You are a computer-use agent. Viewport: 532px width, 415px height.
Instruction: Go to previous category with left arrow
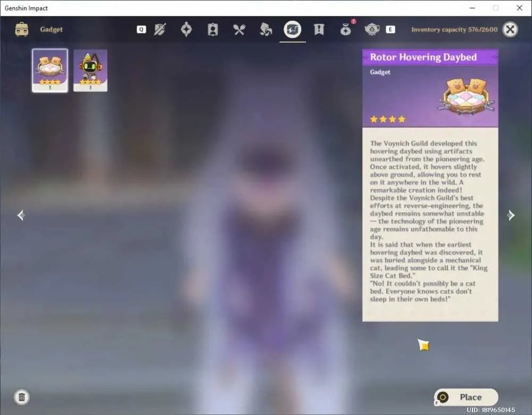coord(21,215)
